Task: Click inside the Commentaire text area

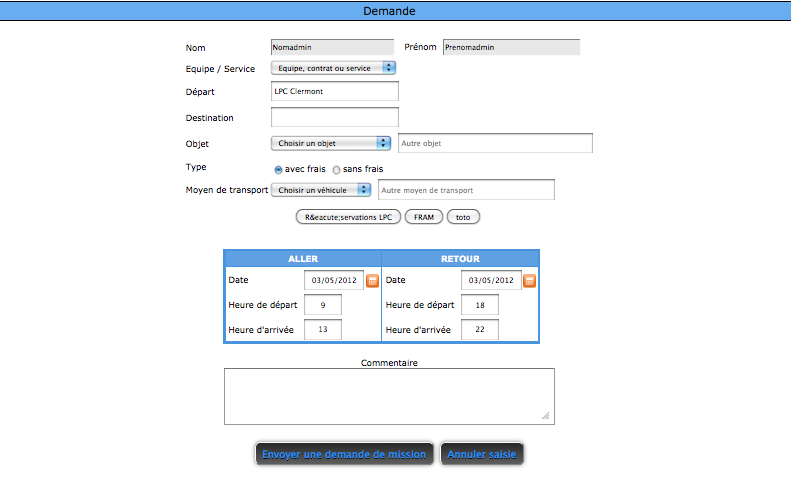Action: (x=389, y=396)
